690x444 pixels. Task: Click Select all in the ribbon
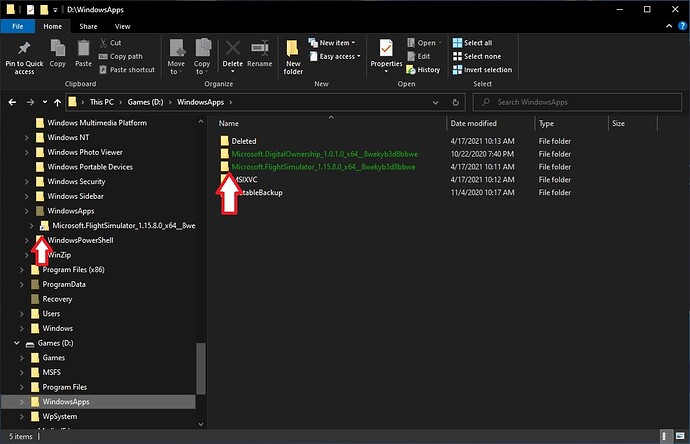coord(473,43)
